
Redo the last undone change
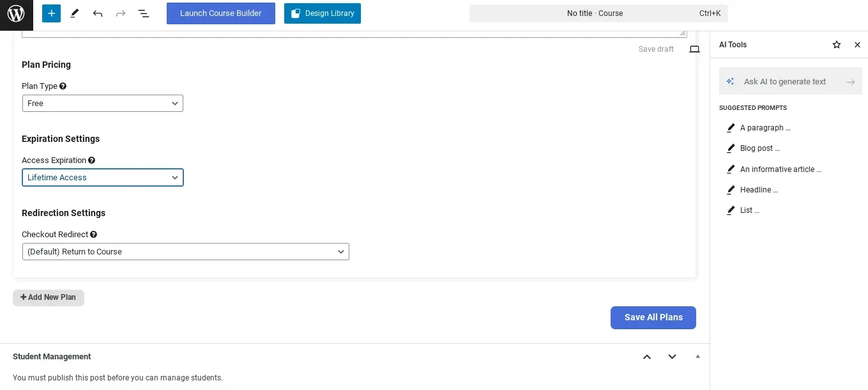121,13
